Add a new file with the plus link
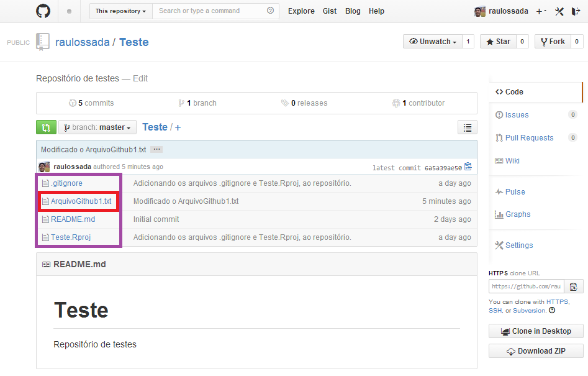The image size is (588, 376). click(178, 127)
